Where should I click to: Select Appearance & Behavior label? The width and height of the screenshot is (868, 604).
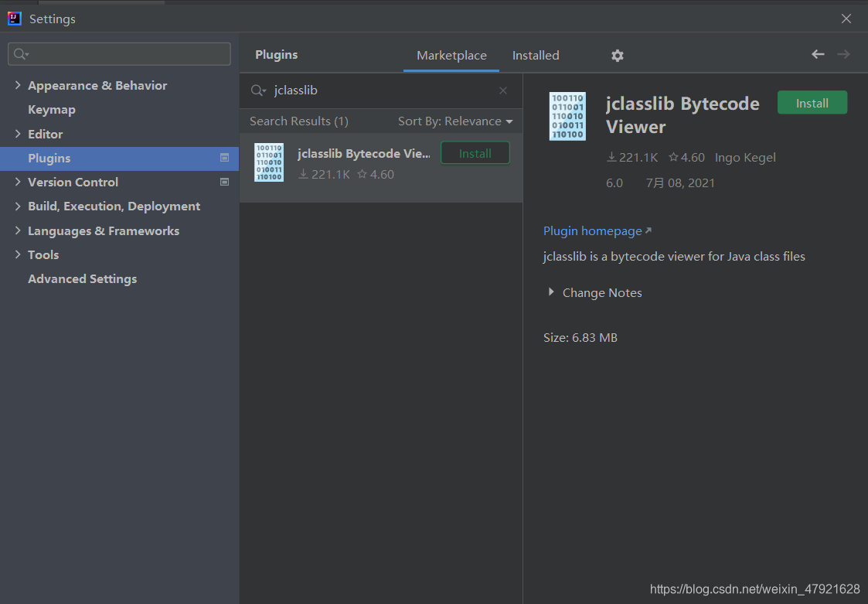[97, 85]
